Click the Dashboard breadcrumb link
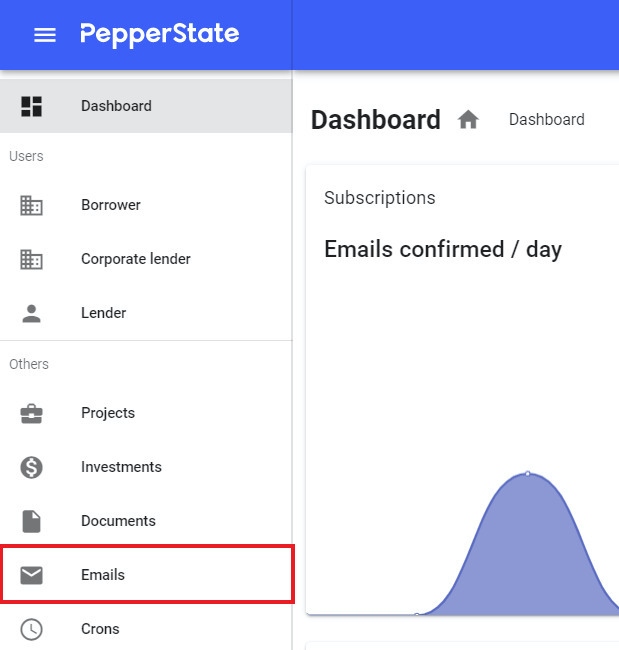Screen dimensions: 619x650 pyautogui.click(x=547, y=120)
